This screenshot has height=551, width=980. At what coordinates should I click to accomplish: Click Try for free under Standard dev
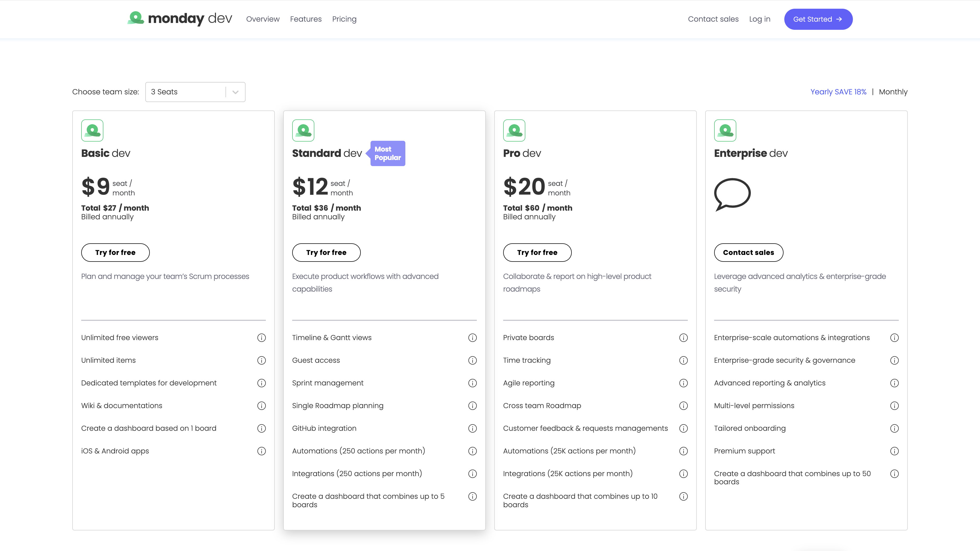point(326,252)
